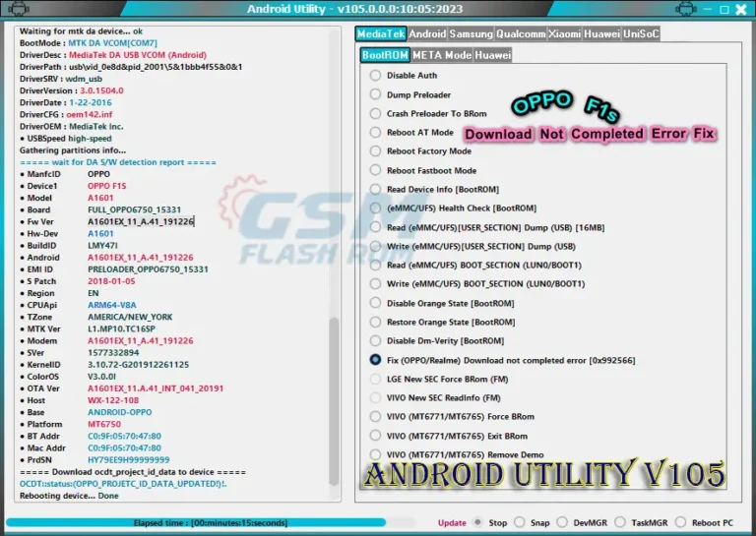The height and width of the screenshot is (536, 756).
Task: Select the Stop radio button
Action: coord(478,523)
